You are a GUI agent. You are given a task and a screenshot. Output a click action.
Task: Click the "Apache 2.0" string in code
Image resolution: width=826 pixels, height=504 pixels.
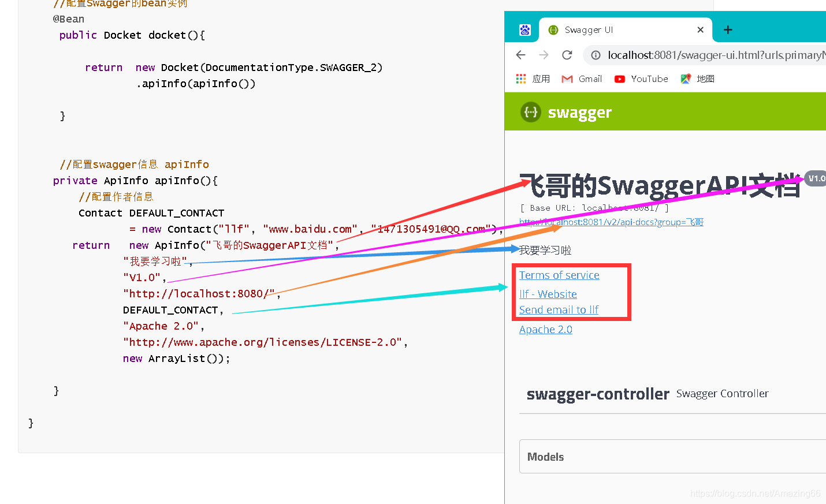(x=163, y=326)
